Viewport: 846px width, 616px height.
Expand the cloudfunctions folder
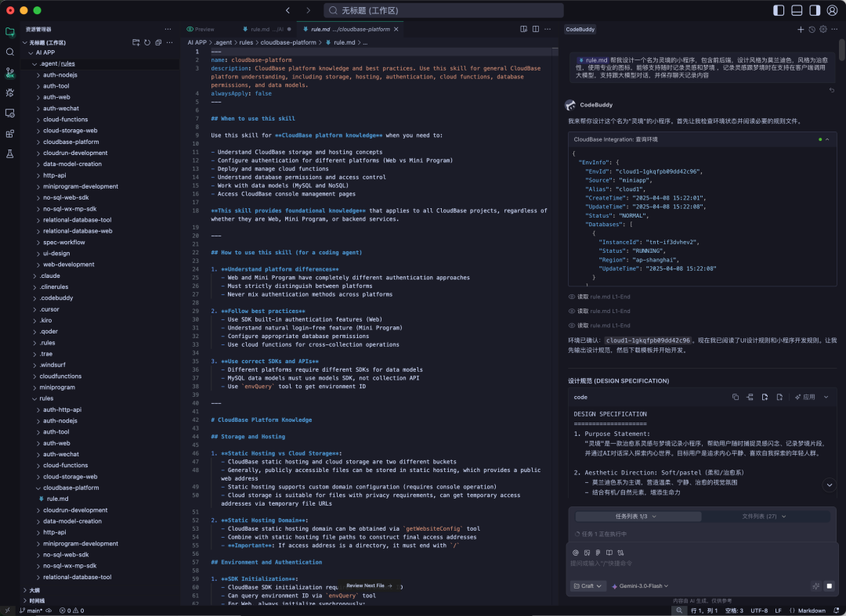coord(34,376)
